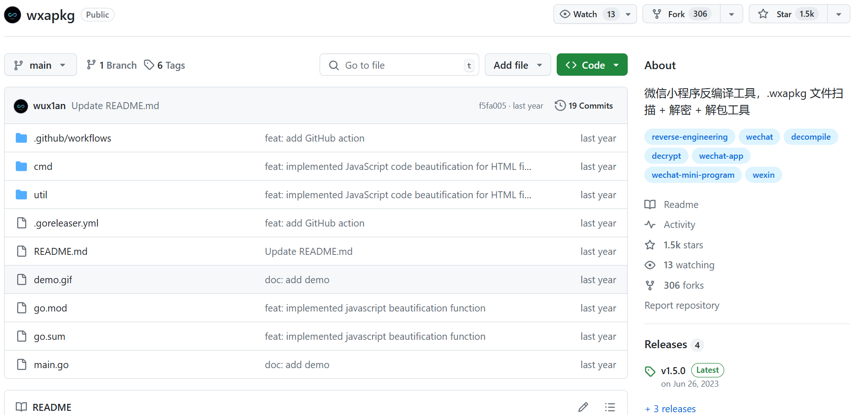Expand the green Code dropdown
The height and width of the screenshot is (415, 868).
click(592, 65)
